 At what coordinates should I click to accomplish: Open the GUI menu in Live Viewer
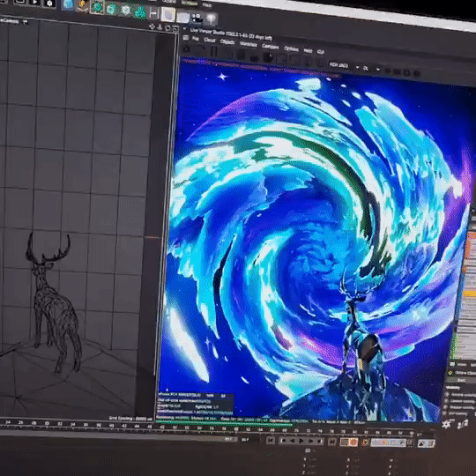point(320,52)
